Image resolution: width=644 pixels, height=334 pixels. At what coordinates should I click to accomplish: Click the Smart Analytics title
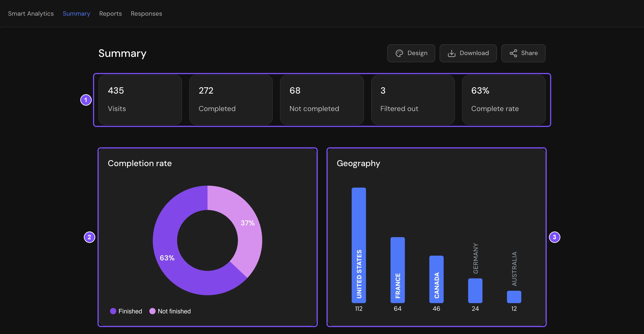click(31, 13)
